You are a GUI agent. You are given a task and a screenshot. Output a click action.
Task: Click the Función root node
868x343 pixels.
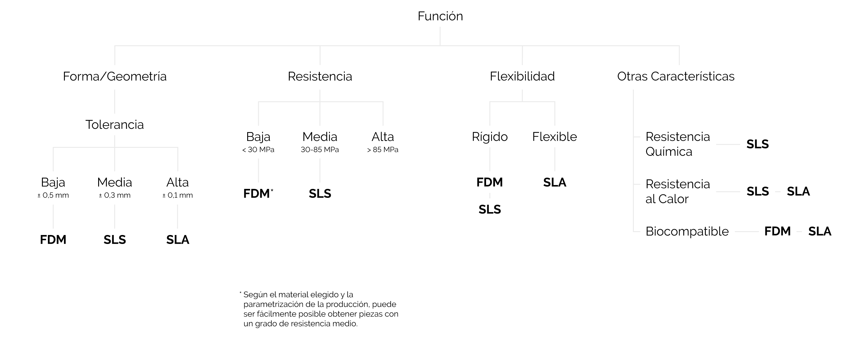point(440,16)
